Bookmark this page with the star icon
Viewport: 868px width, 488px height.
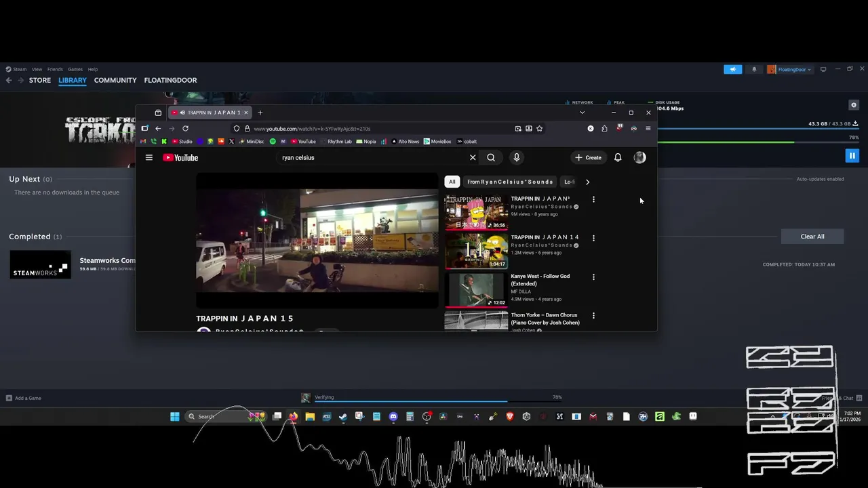(x=540, y=128)
